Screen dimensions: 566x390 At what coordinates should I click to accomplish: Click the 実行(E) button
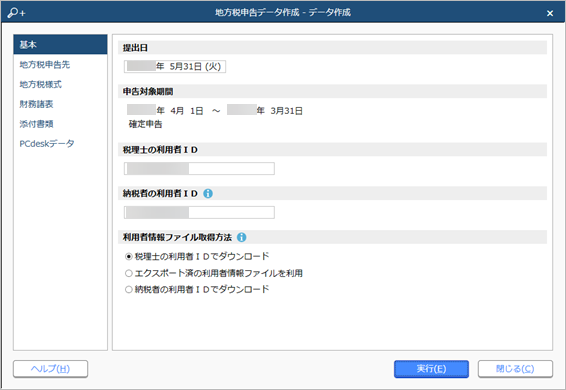pos(431,369)
